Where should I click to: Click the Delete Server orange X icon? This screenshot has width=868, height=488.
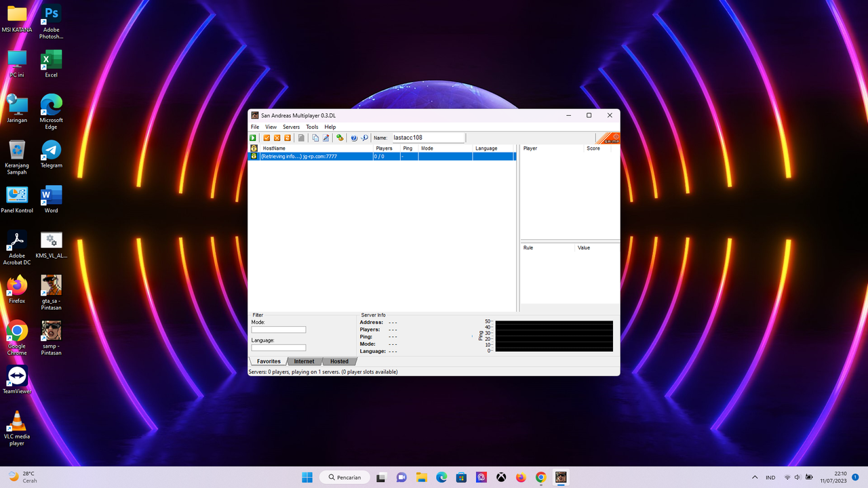277,138
